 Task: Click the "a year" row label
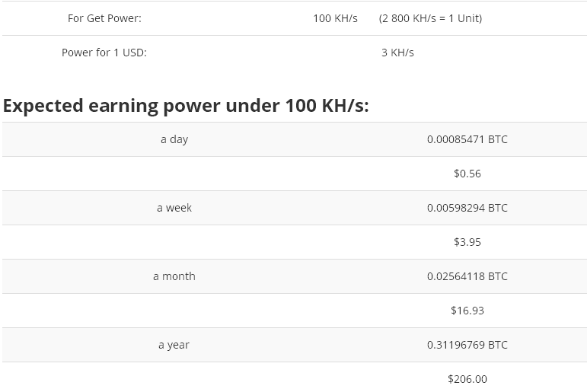(x=174, y=345)
